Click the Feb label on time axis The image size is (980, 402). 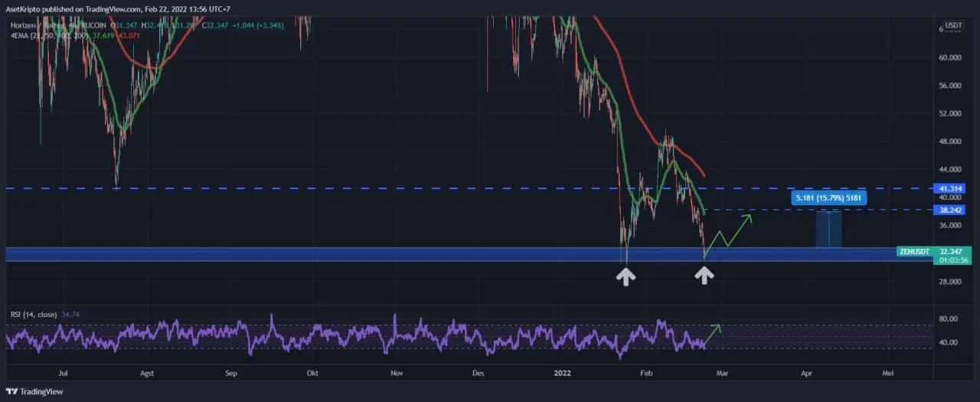coord(646,373)
